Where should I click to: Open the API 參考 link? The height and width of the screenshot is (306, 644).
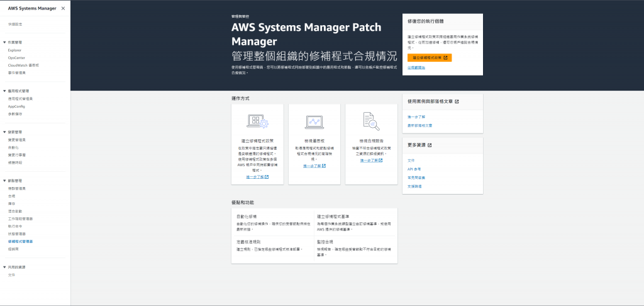coord(414,169)
